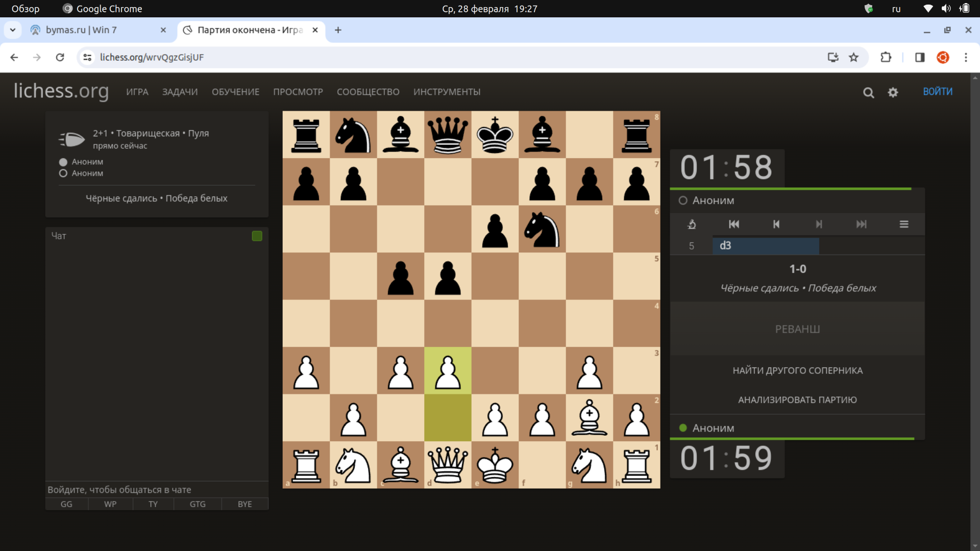Expand the Chrome tab search chevron
The height and width of the screenshot is (551, 980).
pyautogui.click(x=13, y=30)
